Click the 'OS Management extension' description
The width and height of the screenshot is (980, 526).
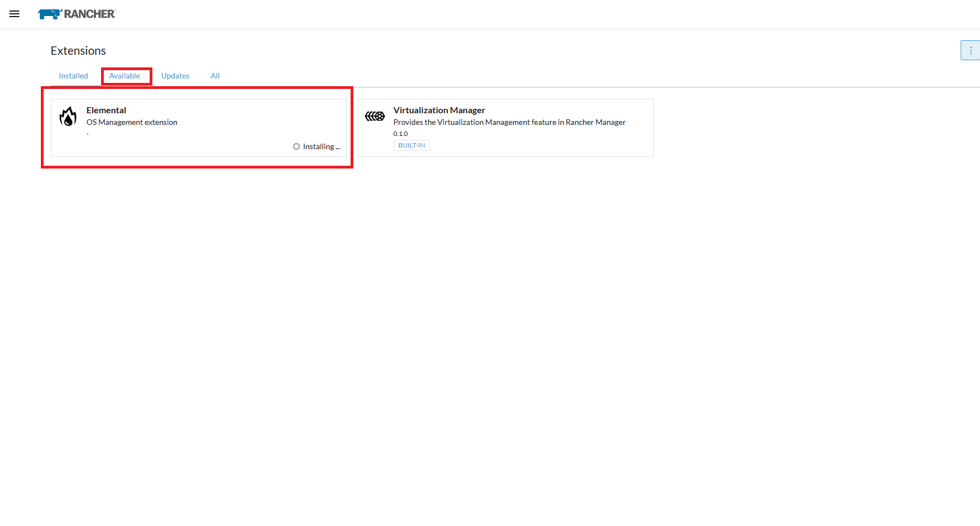(132, 122)
